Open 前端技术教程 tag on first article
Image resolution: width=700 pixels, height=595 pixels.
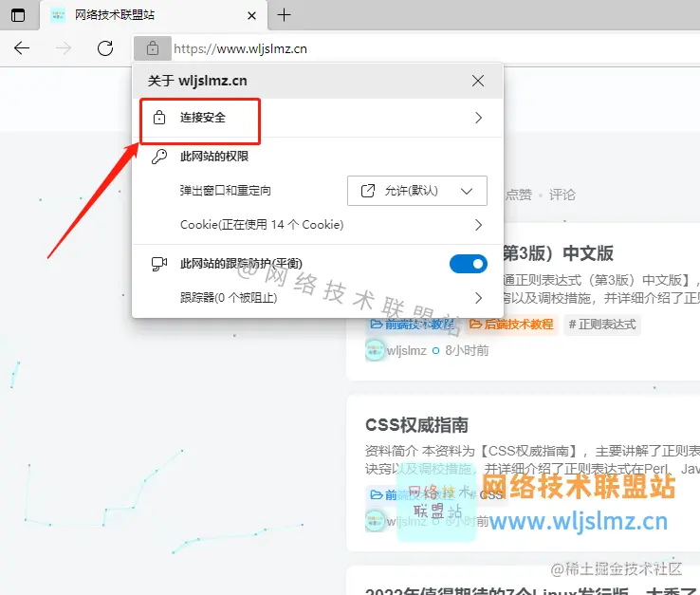point(412,325)
